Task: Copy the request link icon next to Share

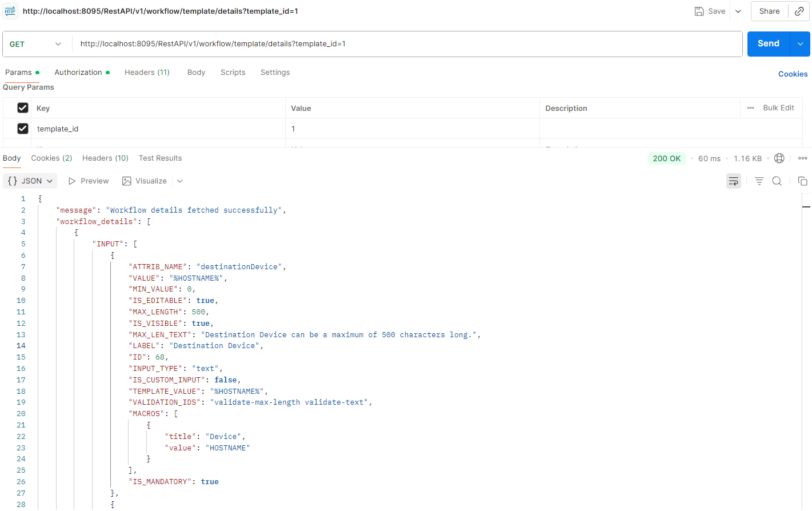Action: (799, 11)
